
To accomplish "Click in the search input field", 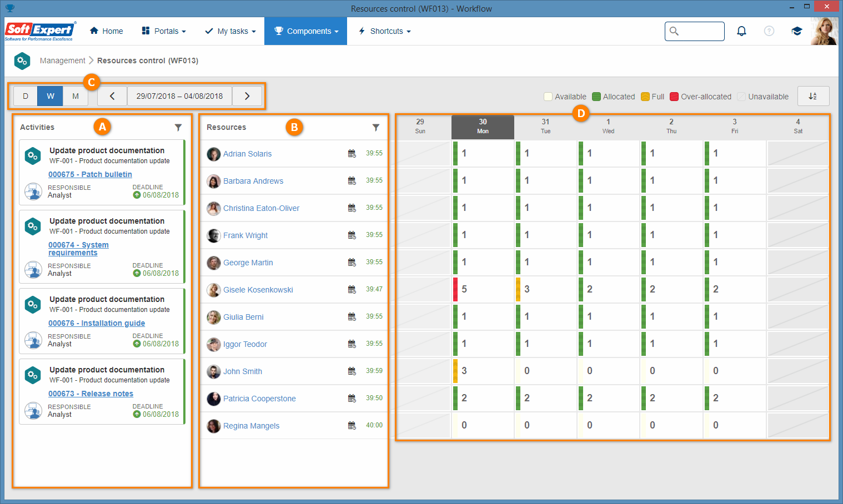I will (x=694, y=31).
